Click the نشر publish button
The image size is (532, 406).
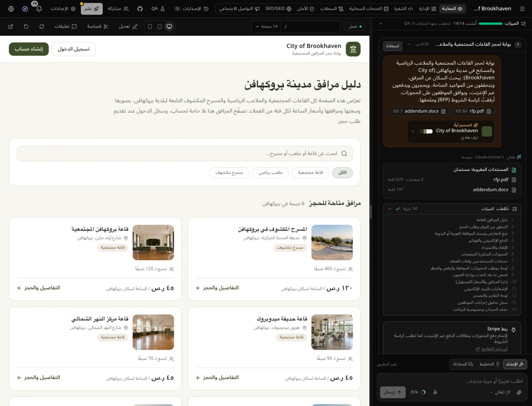point(92,9)
